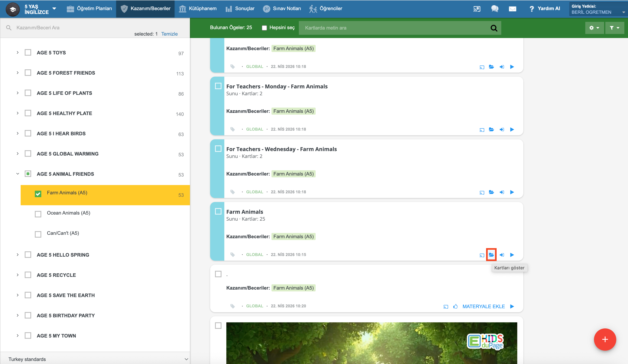Open the gear settings dropdown
Image resolution: width=628 pixels, height=364 pixels.
pos(594,28)
